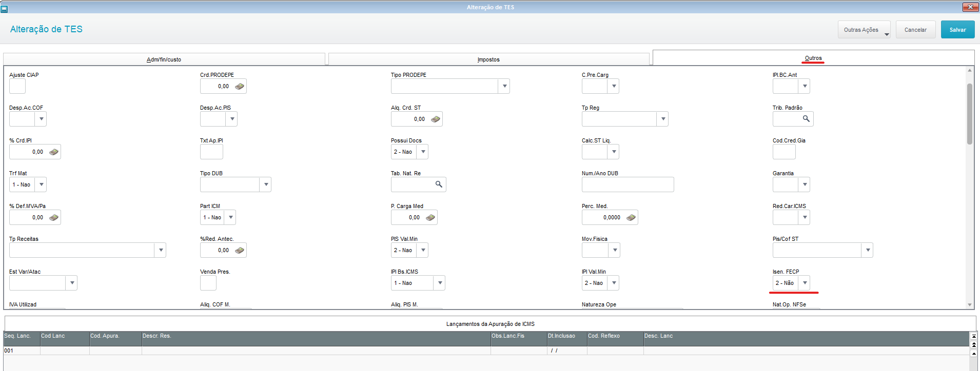Click magnifier in Tab. Nat. Re field
The image size is (980, 371).
[439, 184]
